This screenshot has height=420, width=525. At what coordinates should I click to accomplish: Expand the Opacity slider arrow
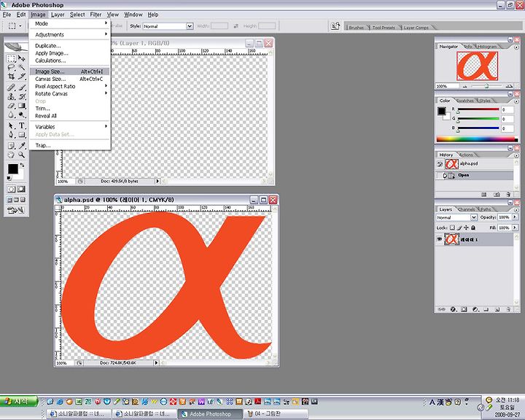(x=515, y=217)
